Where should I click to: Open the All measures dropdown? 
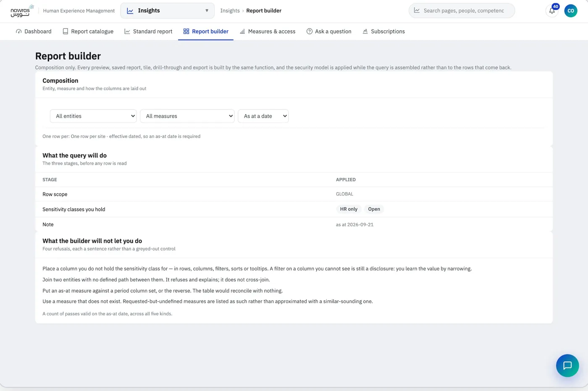[187, 116]
